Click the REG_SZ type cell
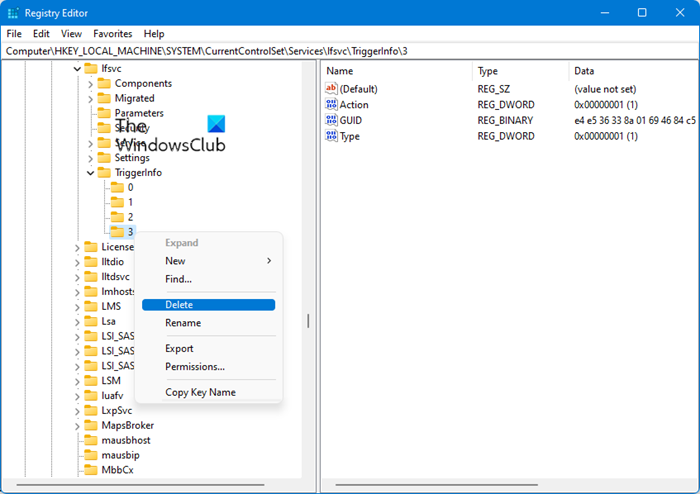This screenshot has height=494, width=700. click(493, 89)
